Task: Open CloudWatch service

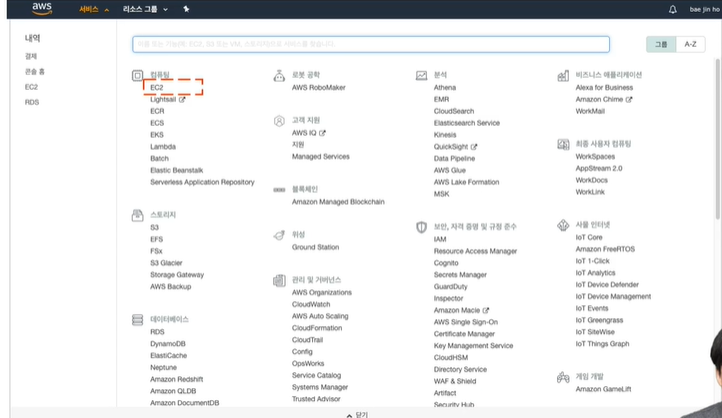Action: pyautogui.click(x=311, y=304)
